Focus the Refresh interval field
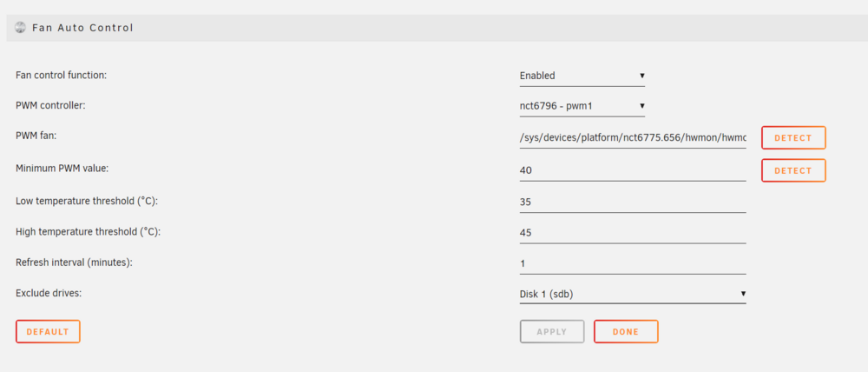This screenshot has width=868, height=372. [633, 264]
